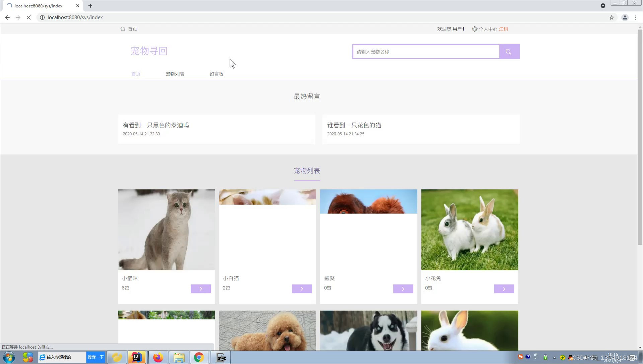Click the scrollbar down arrow
The image size is (643, 364).
click(x=640, y=348)
